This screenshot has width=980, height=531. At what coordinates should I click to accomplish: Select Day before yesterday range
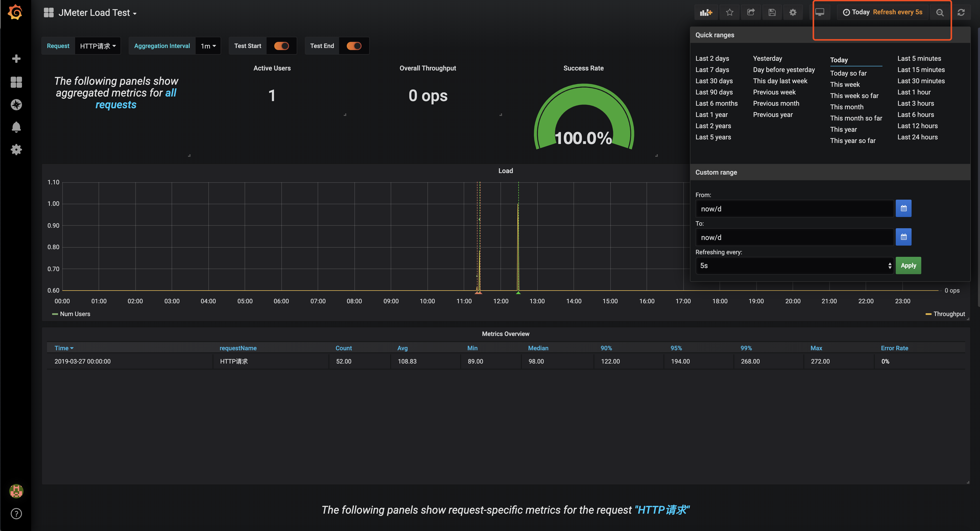pos(784,70)
